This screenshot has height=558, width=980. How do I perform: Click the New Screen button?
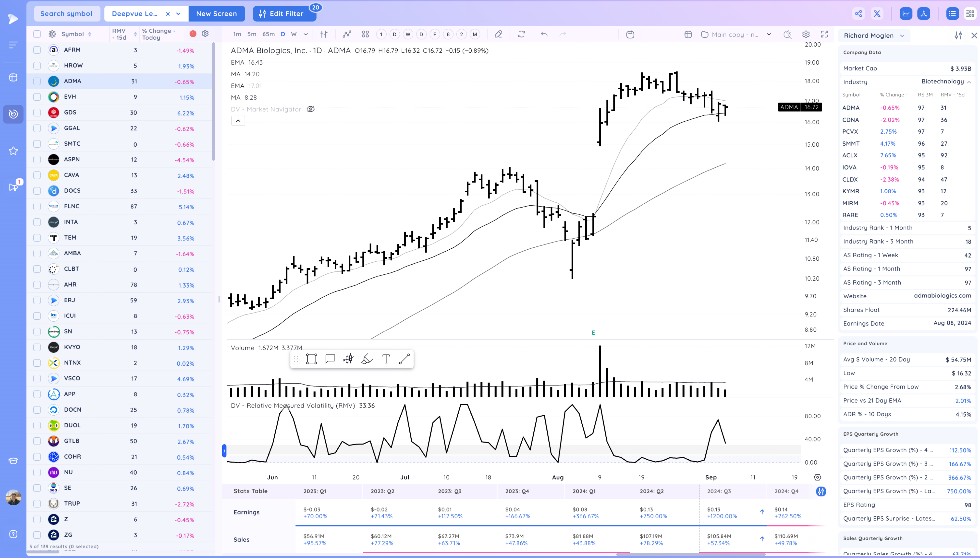[x=216, y=14]
